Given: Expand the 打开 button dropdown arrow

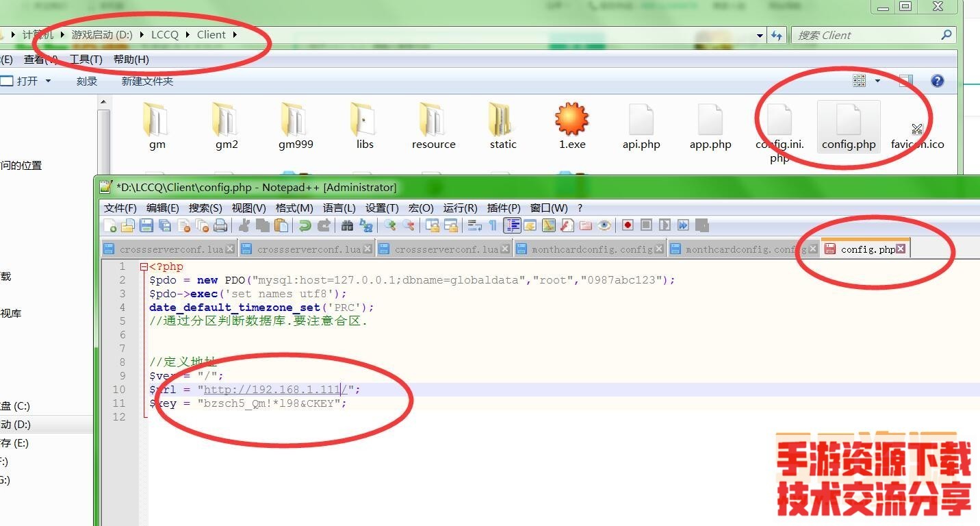Looking at the screenshot, I should pos(48,81).
